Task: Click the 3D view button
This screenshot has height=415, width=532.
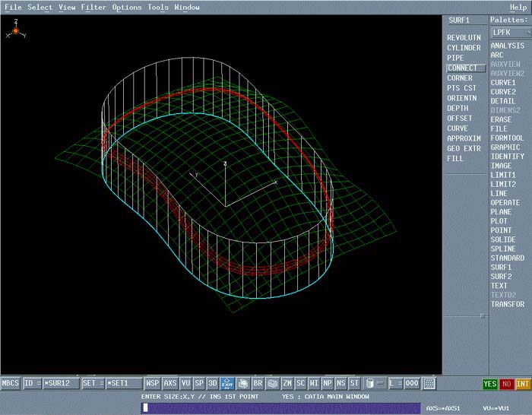Action: tap(213, 384)
